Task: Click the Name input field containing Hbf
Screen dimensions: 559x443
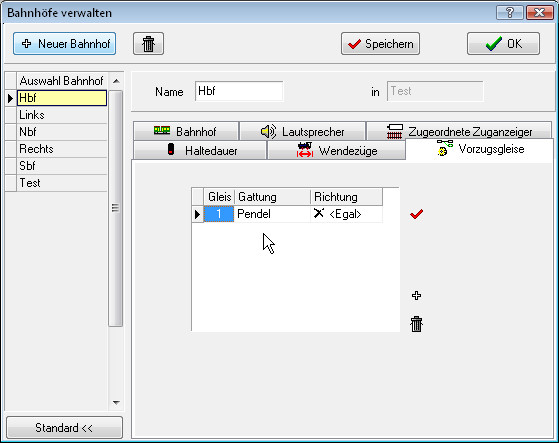Action: coord(239,91)
